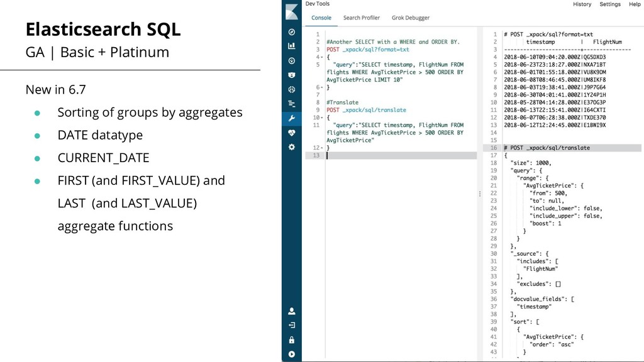Open Monitoring via heartbeat icon

[x=292, y=133]
